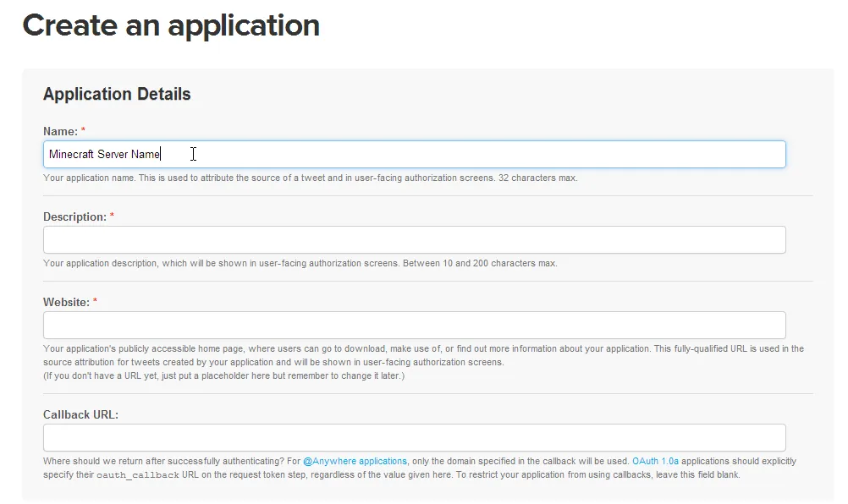Click the Name input field
The width and height of the screenshot is (848, 504).
(x=414, y=155)
